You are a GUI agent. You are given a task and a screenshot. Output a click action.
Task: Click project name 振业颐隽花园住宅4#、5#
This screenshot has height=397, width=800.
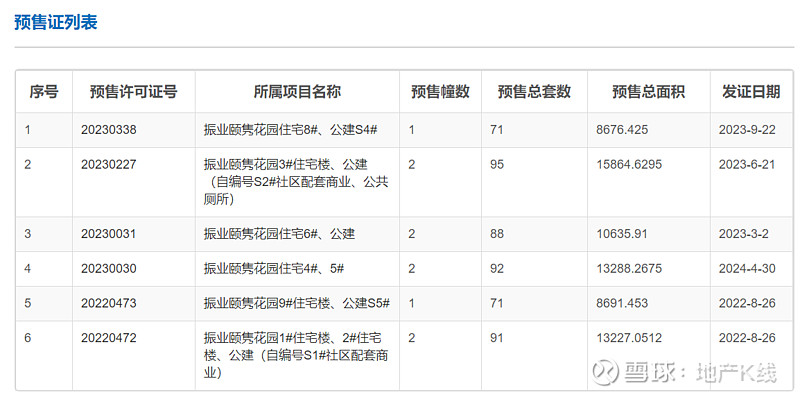coord(273,269)
